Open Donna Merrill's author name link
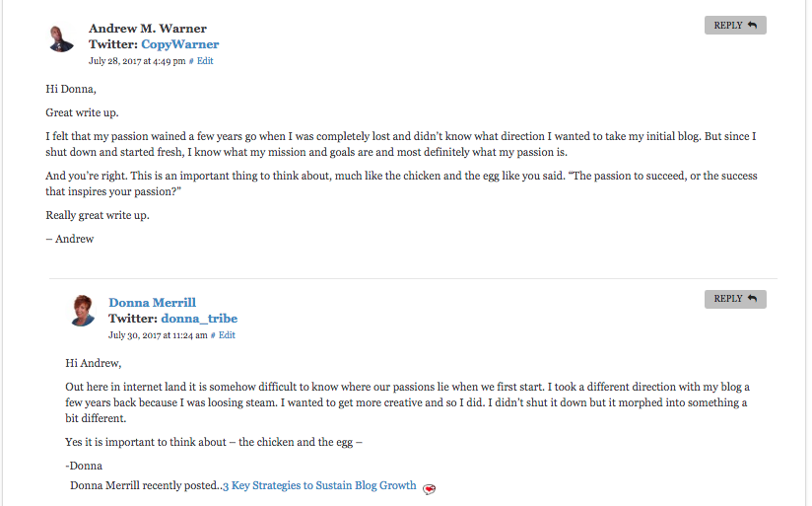The image size is (812, 506). pos(152,302)
